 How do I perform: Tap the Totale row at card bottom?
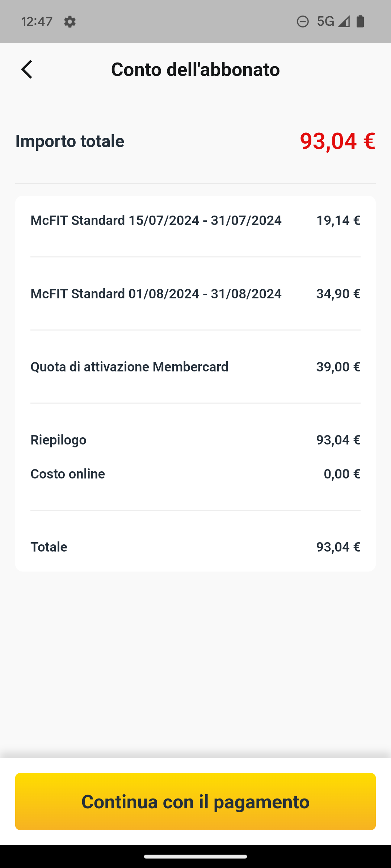coord(195,547)
